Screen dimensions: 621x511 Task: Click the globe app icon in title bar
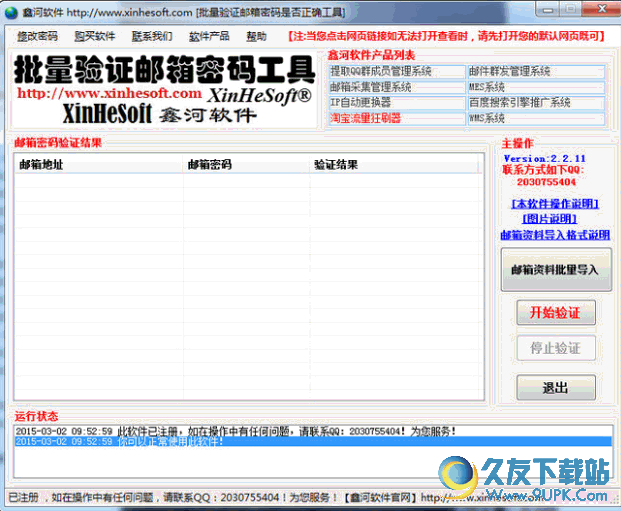tap(11, 12)
